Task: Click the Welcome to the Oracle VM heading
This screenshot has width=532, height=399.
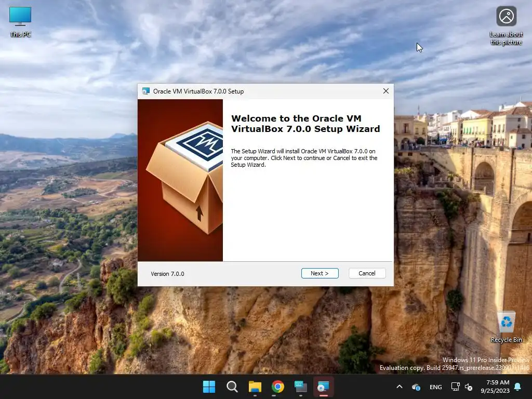Action: [305, 124]
